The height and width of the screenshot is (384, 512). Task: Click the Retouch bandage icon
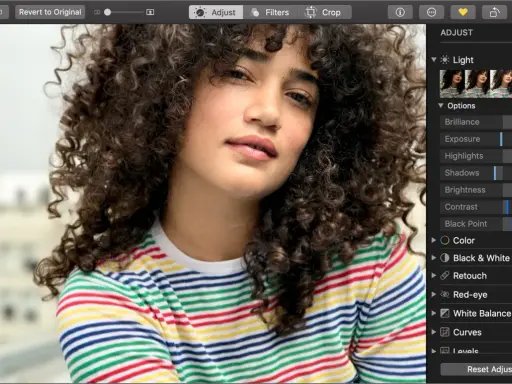445,276
